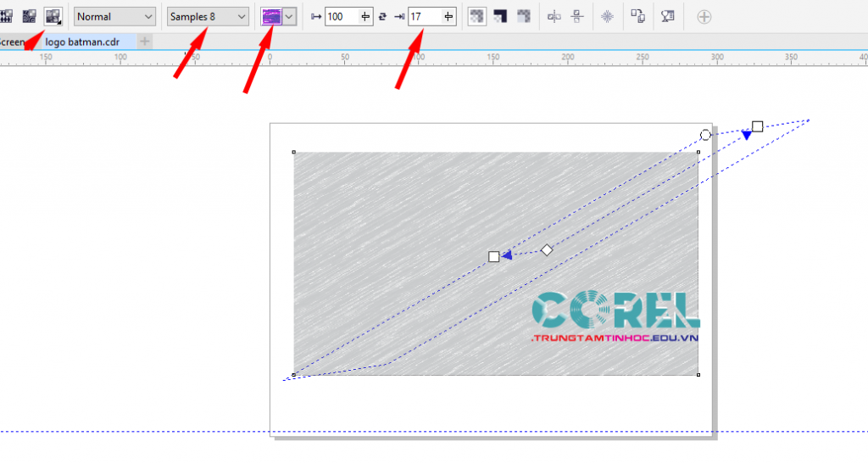
Task: Click the circular rotation handle near top-right
Action: point(705,135)
